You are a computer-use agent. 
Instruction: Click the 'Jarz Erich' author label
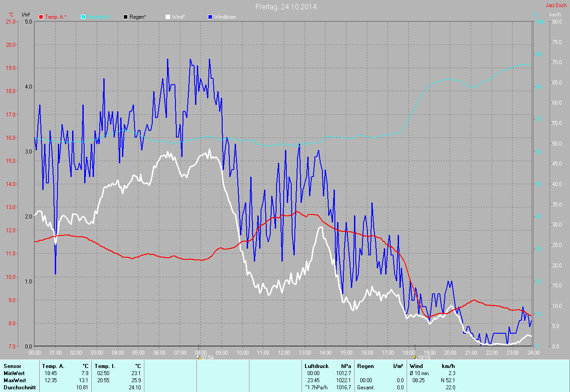556,5
